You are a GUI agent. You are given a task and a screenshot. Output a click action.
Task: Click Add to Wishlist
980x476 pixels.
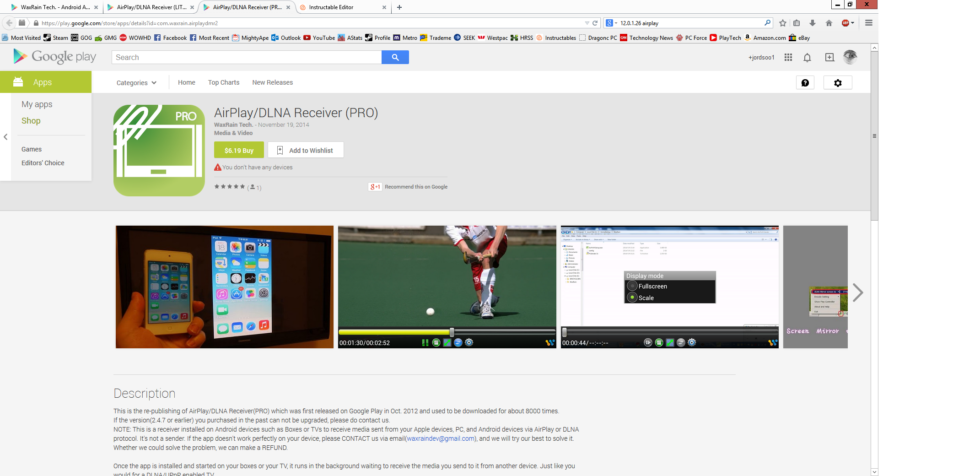[x=306, y=150]
